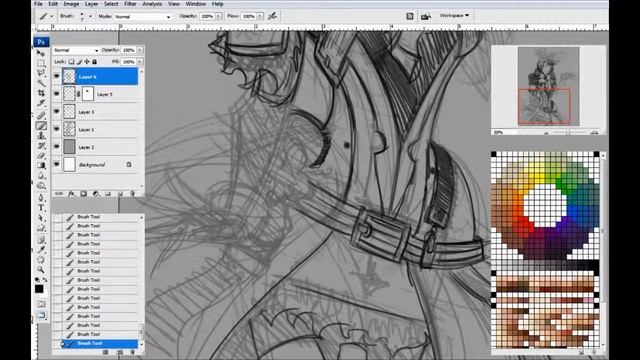Select the Clone Stamp tool
Screen dimensions: 640x360
(x=41, y=136)
